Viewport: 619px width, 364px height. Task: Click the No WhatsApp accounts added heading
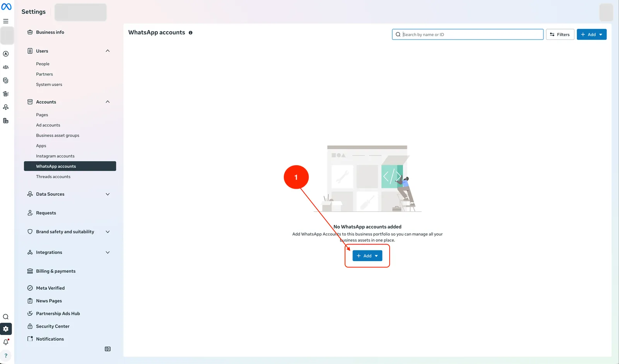pyautogui.click(x=368, y=227)
